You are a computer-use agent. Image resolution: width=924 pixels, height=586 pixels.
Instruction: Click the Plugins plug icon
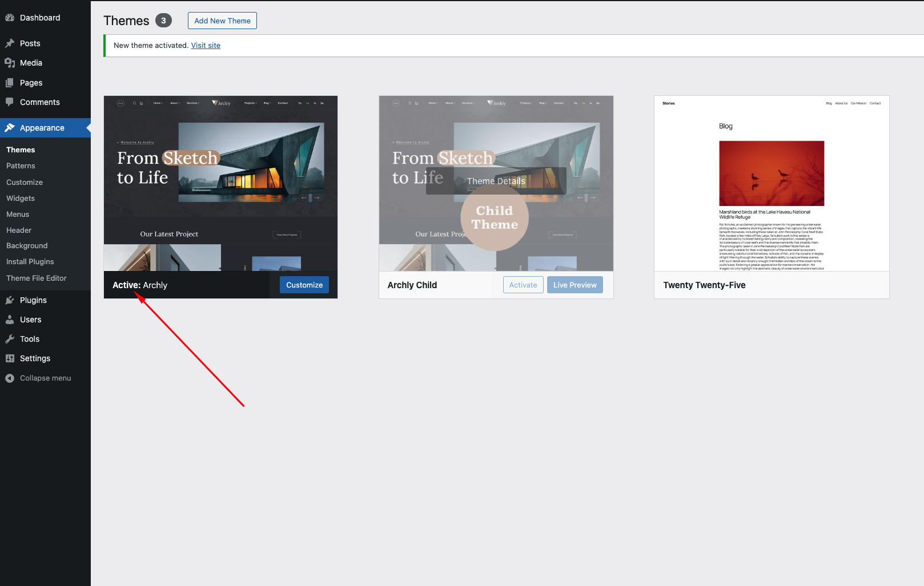[10, 300]
